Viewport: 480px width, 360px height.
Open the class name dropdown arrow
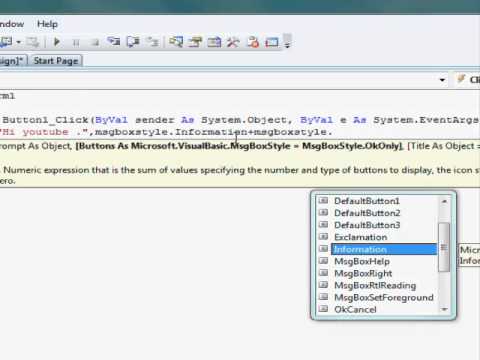click(x=442, y=80)
